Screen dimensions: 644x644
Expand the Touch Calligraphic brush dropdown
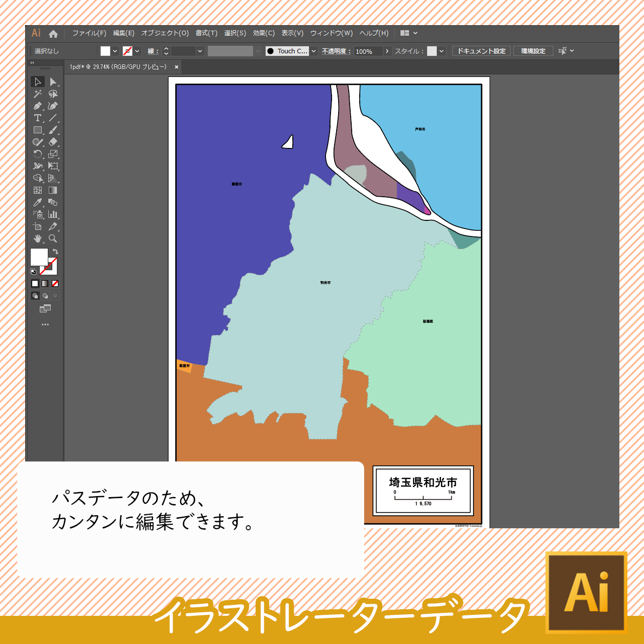(314, 51)
